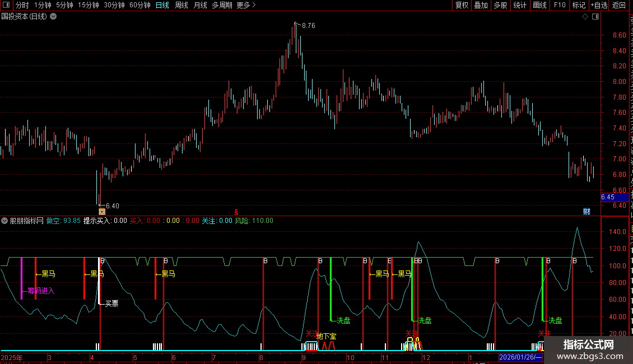This screenshot has height=364, width=633.
Task: Click the 返回 back button
Action: [x=619, y=5]
